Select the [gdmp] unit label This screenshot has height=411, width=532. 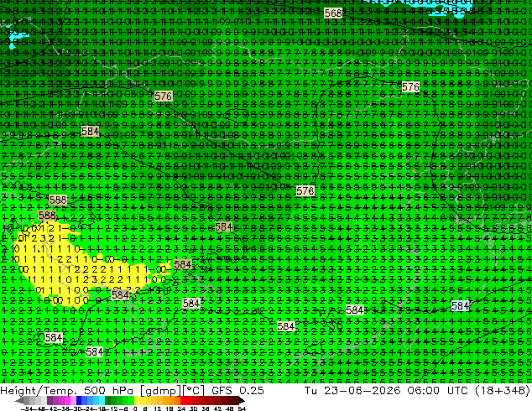(x=159, y=390)
